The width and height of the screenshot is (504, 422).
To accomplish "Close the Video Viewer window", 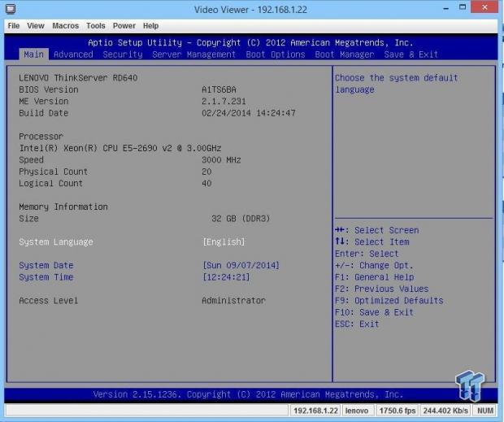I will point(484,7).
